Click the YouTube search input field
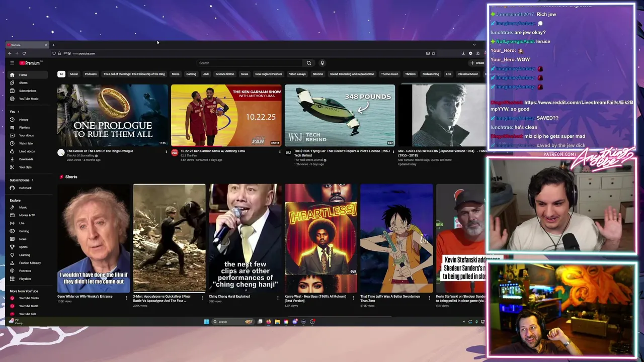The width and height of the screenshot is (644, 362). 249,63
